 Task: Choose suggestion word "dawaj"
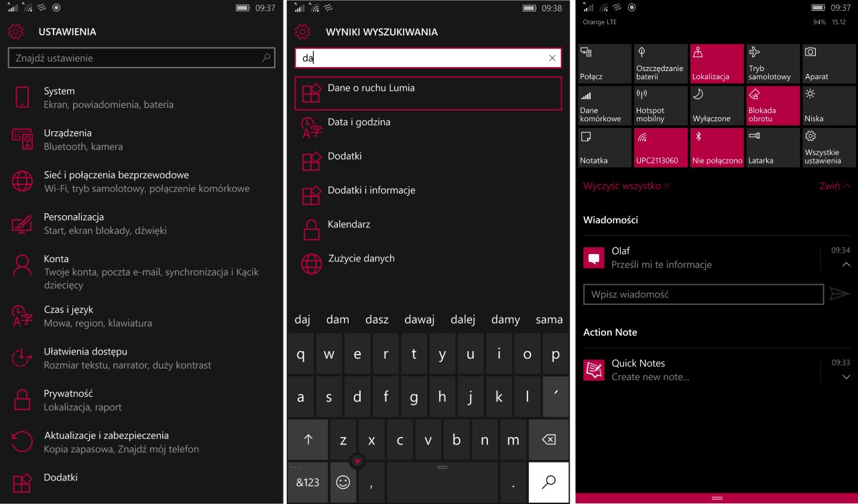click(420, 320)
